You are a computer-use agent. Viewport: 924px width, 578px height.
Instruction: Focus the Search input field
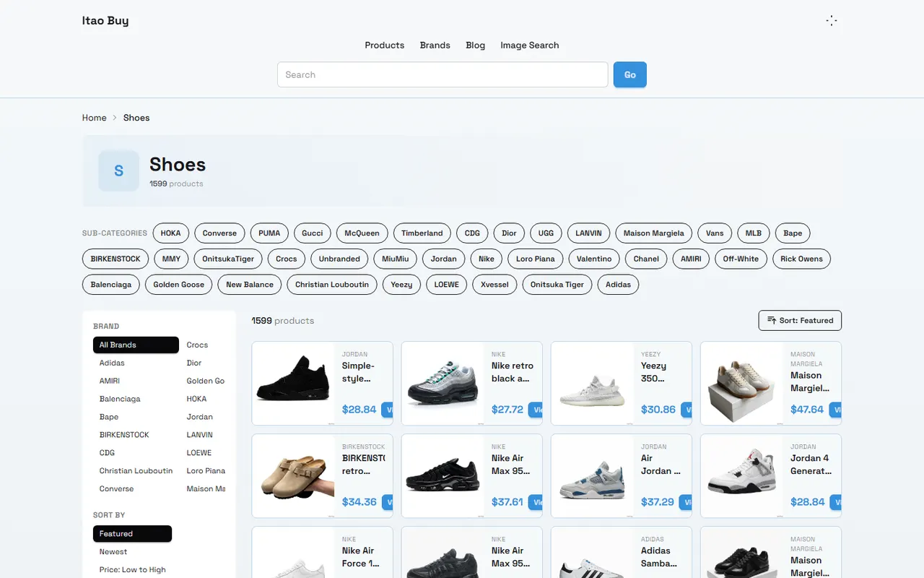(x=443, y=74)
